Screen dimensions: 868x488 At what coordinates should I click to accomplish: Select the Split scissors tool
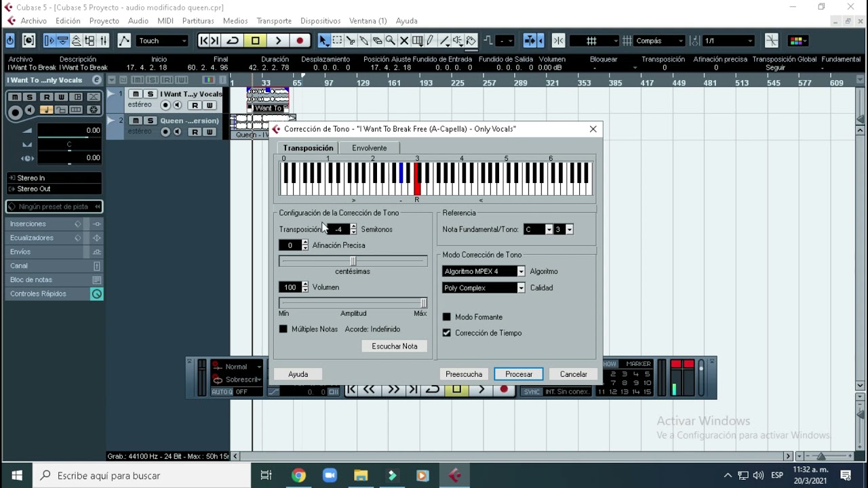(x=351, y=41)
